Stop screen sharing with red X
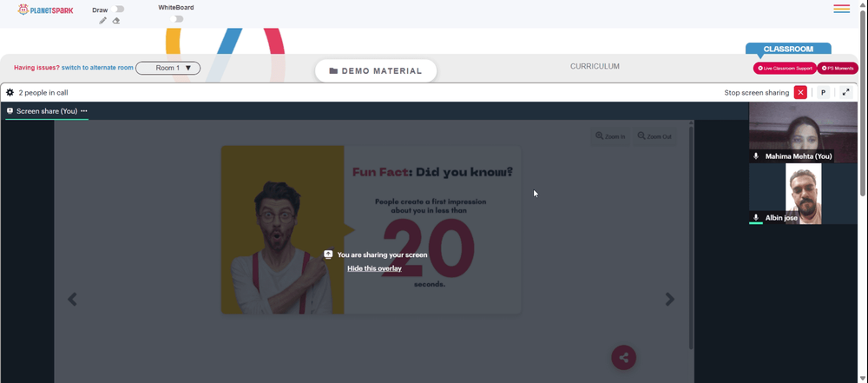868x383 pixels. coord(800,93)
